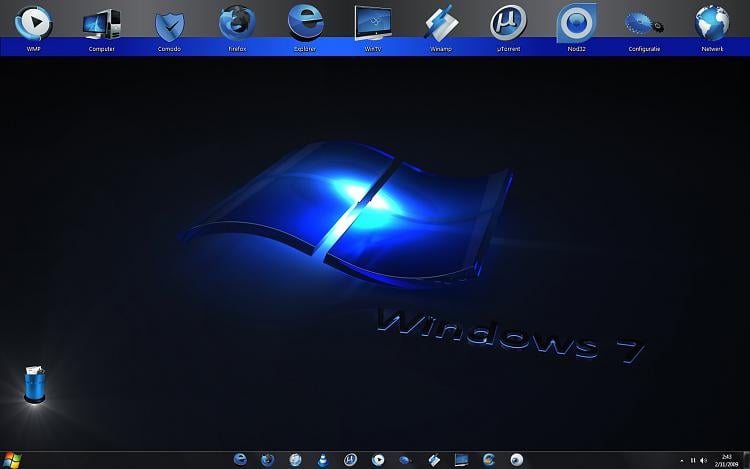Launch WinTV from the top dock

coord(373,23)
